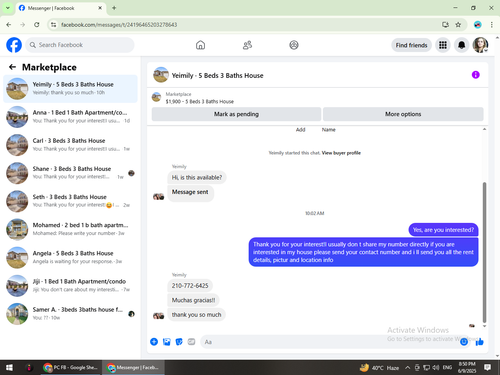Open Anna - 1 Bed 1 Bath Apartment chat
Image resolution: width=500 pixels, height=375 pixels.
70,117
